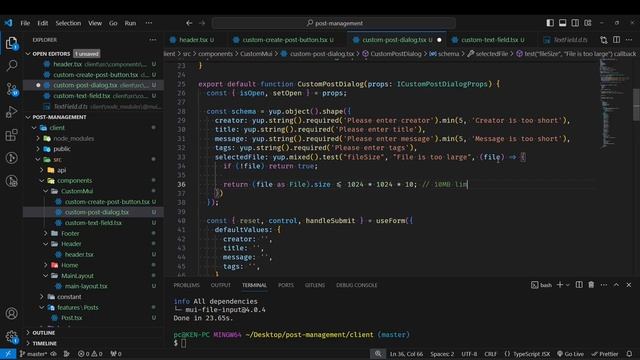Open the title bar overflow menu ellipsis
Screen dimensions: 640x360
point(149,23)
